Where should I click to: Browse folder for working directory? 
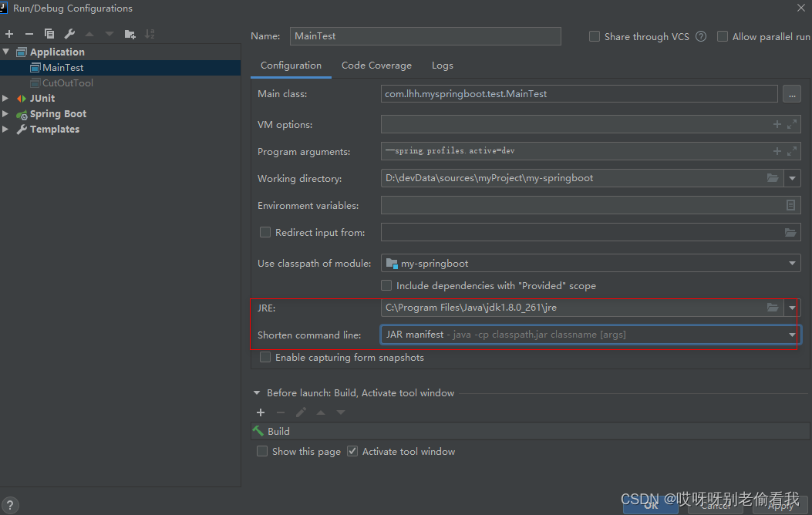773,178
